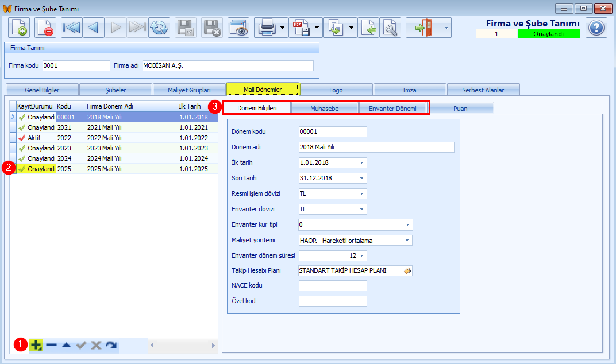Open the Envanter dövizi dropdown

(x=362, y=210)
